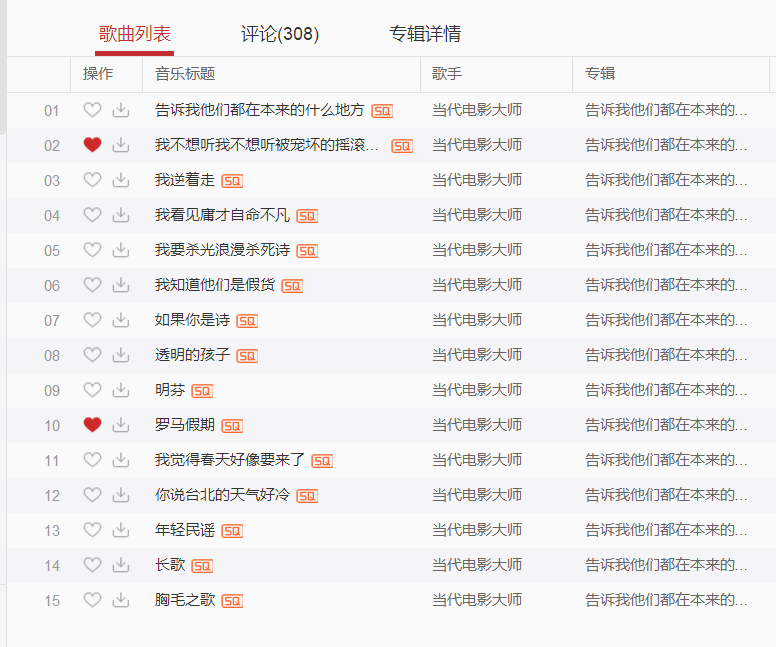Viewport: 776px width, 647px height.
Task: Click 操作 column header
Action: point(98,74)
